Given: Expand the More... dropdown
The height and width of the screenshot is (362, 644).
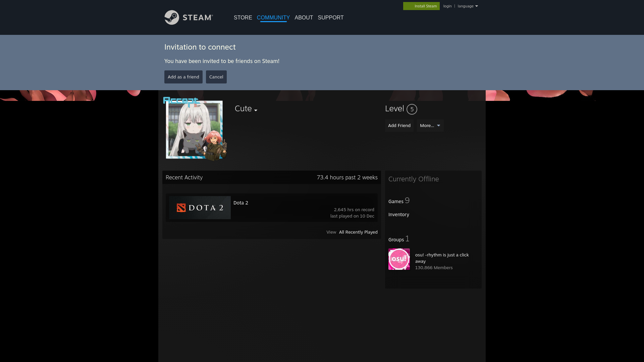Looking at the screenshot, I should click(430, 125).
